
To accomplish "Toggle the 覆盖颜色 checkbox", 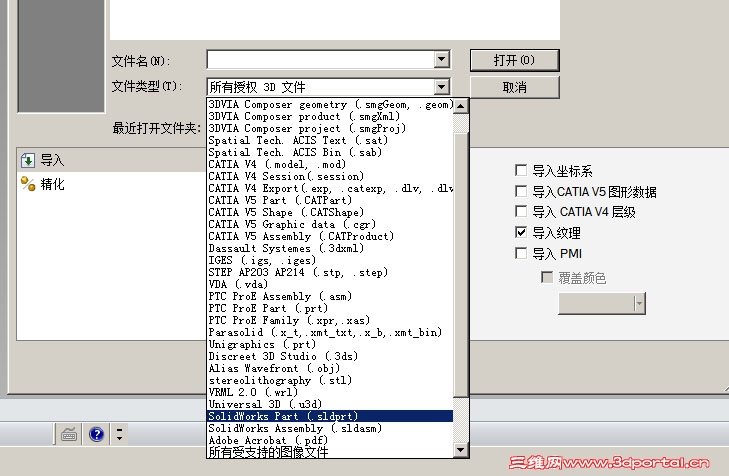I will tap(547, 278).
